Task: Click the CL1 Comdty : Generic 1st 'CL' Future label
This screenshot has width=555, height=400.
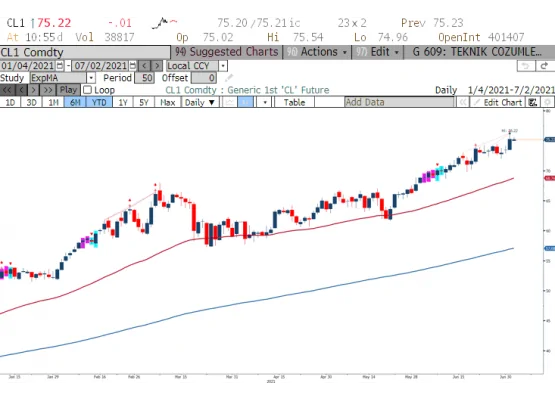Action: 247,90
